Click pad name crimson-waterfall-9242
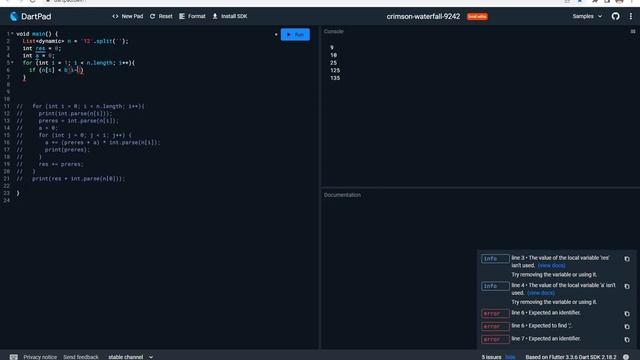This screenshot has width=640, height=360. [423, 16]
